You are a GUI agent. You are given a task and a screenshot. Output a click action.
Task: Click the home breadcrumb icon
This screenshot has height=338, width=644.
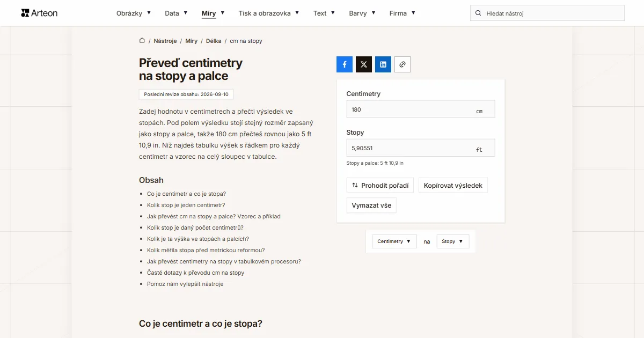(142, 41)
